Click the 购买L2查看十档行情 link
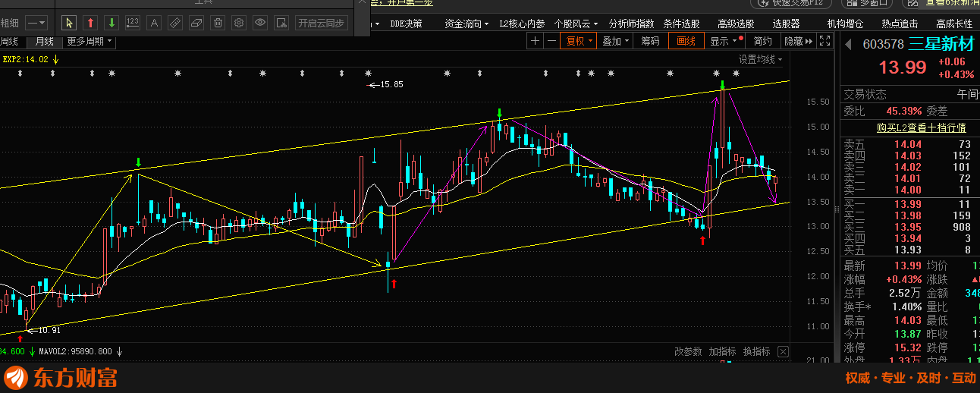The image size is (980, 393). coord(922,127)
